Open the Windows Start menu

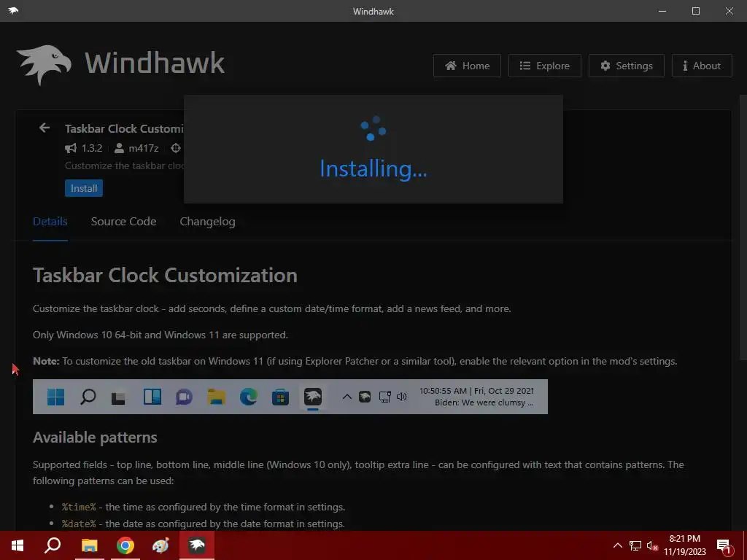[x=18, y=545]
